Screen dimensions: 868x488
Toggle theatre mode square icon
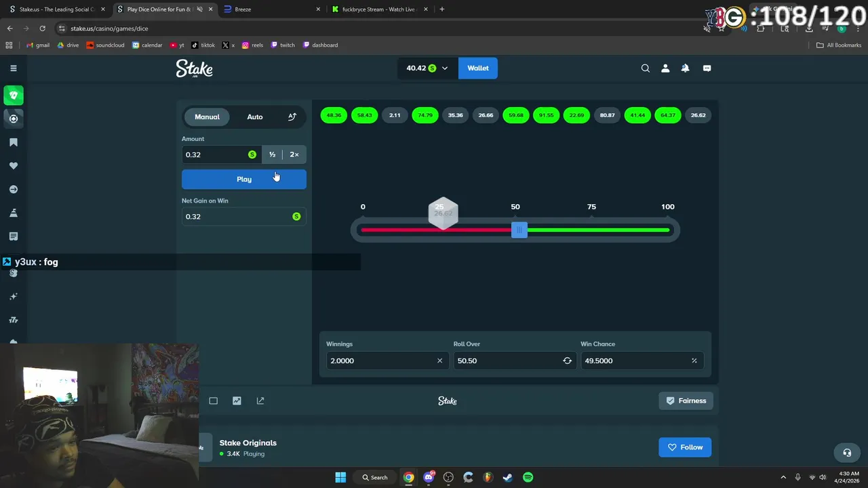point(214,401)
